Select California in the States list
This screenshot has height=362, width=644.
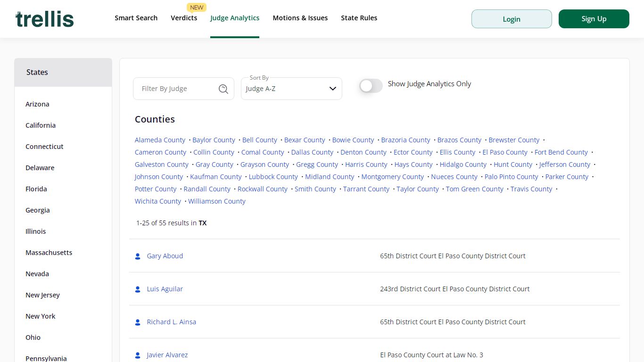coord(41,125)
